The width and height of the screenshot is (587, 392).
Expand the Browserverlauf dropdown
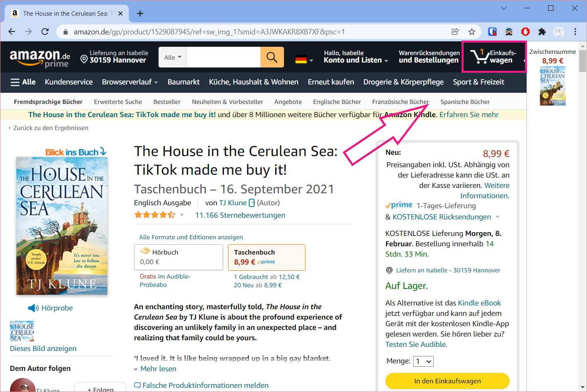130,82
